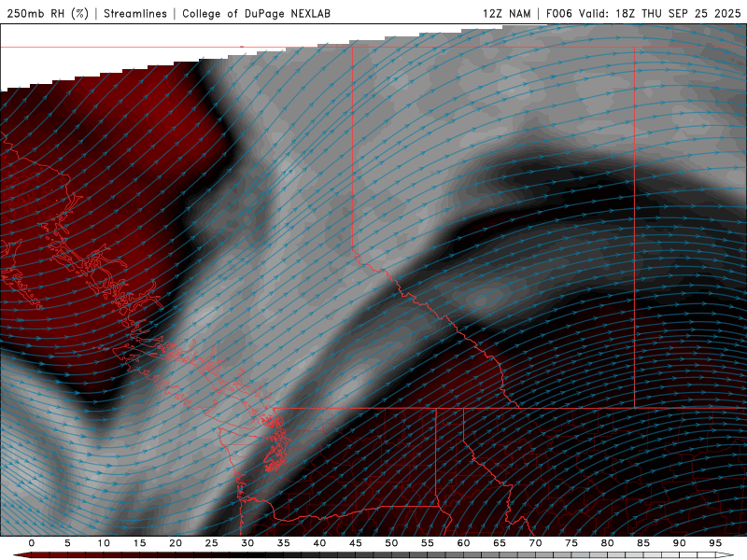Click the colorbar label '30'
This screenshot has width=747, height=560.
tap(247, 543)
